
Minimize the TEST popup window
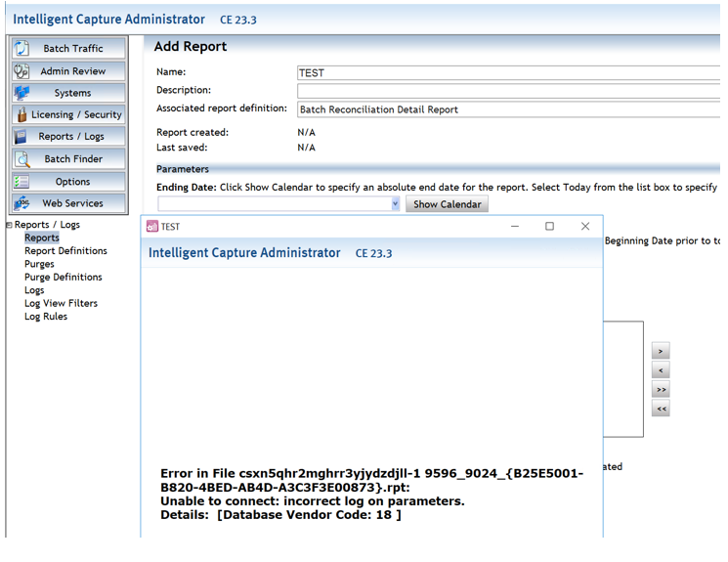click(514, 226)
